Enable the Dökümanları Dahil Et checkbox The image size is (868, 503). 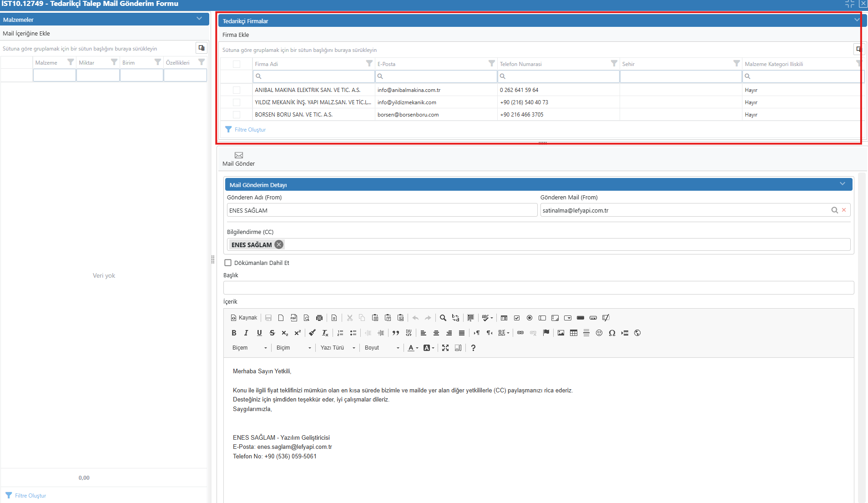pos(228,263)
